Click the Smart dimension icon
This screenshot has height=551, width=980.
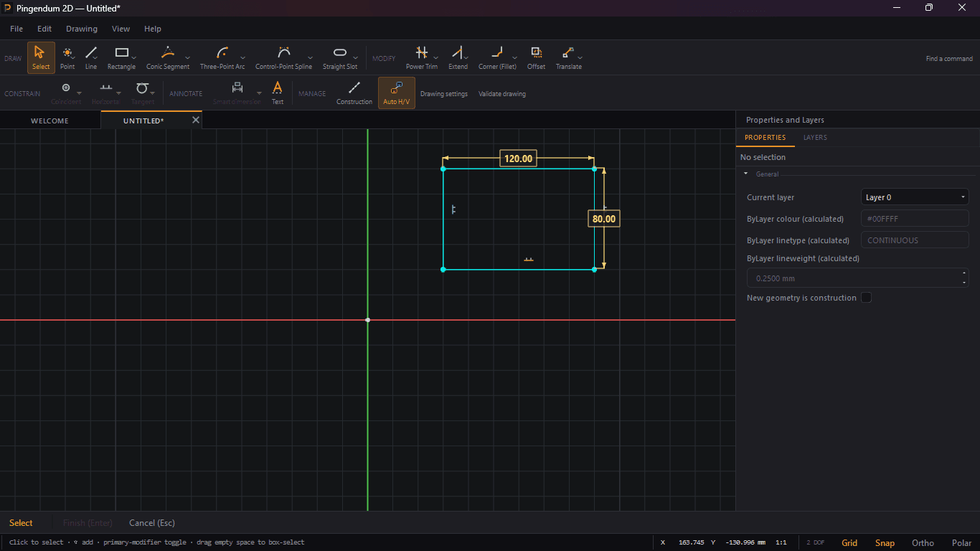[237, 88]
